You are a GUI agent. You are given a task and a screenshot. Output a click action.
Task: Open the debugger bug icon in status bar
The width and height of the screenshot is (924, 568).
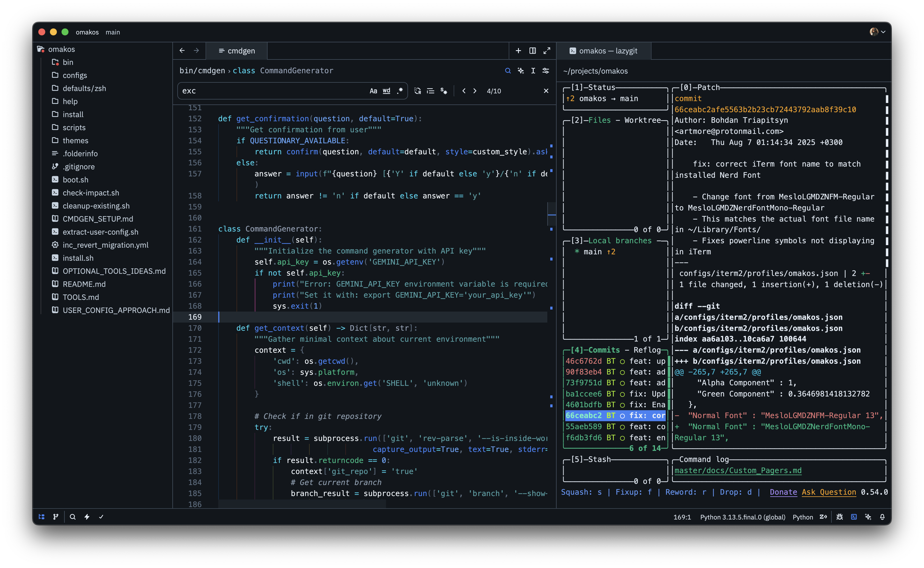pos(840,517)
